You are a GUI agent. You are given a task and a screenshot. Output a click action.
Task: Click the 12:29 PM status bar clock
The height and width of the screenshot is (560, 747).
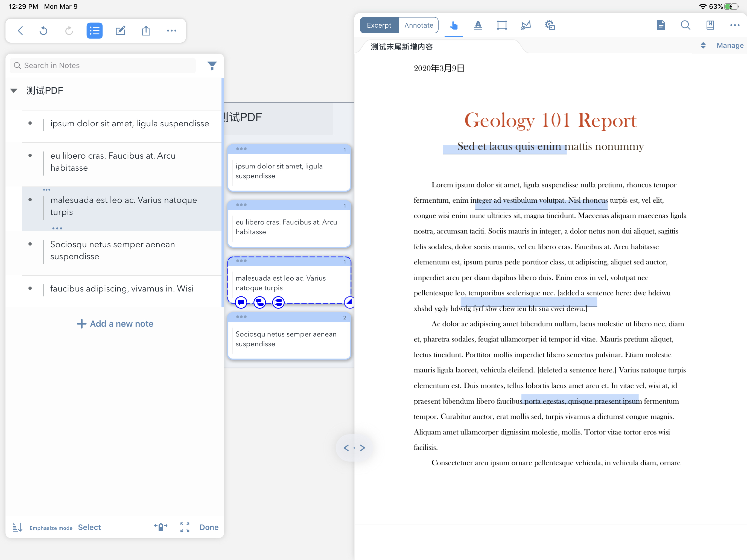click(x=23, y=6)
